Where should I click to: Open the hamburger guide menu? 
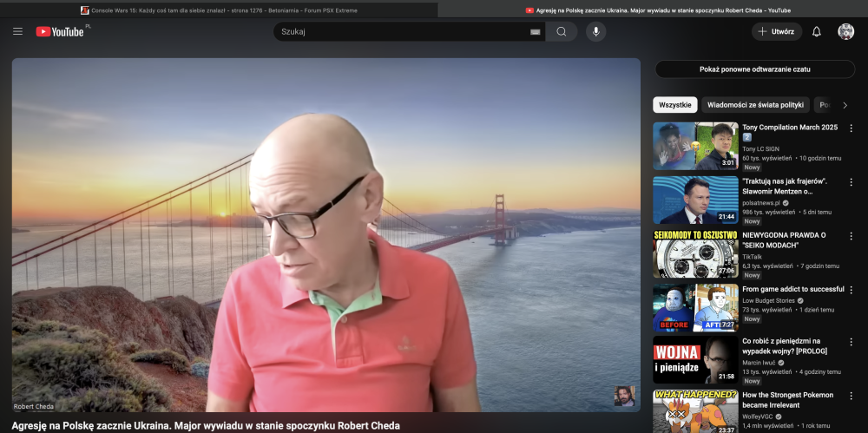pyautogui.click(x=17, y=31)
